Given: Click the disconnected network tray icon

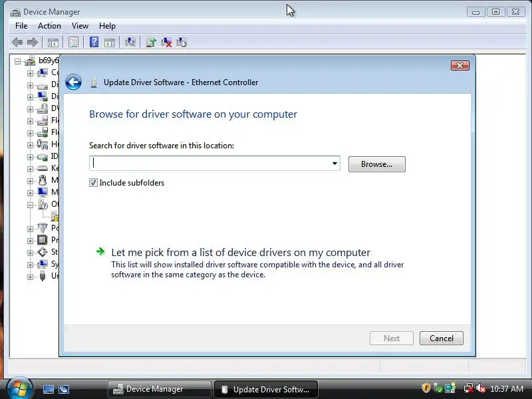Looking at the screenshot, I should (x=469, y=388).
